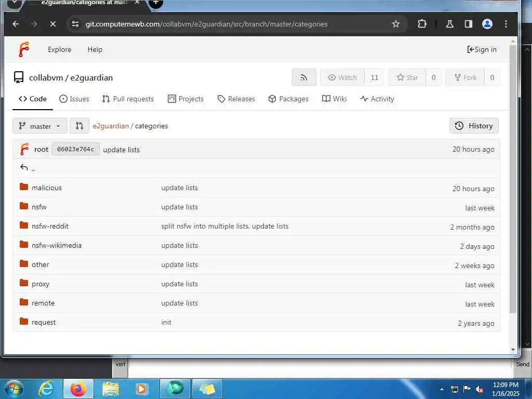Click the malicious folder icon
532x399 pixels.
[x=24, y=187]
